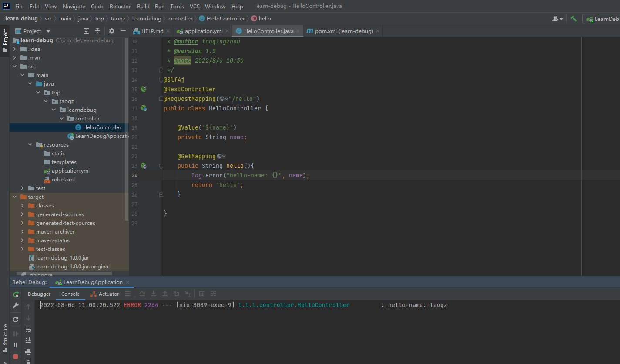Open the globe dropdown next to @GetMapping

tap(221, 156)
